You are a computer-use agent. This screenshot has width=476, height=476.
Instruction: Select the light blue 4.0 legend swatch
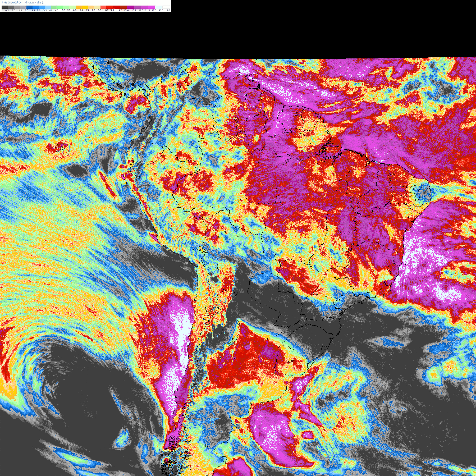[x=48, y=7]
